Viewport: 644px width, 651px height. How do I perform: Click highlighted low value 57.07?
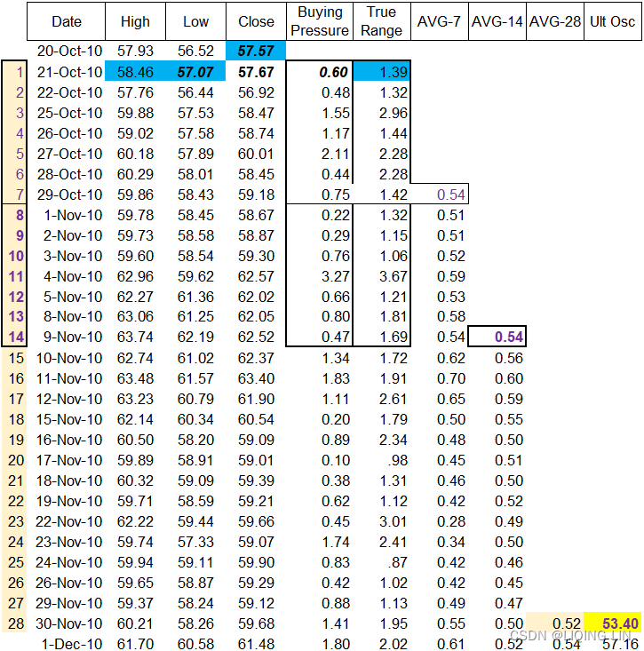tap(195, 72)
